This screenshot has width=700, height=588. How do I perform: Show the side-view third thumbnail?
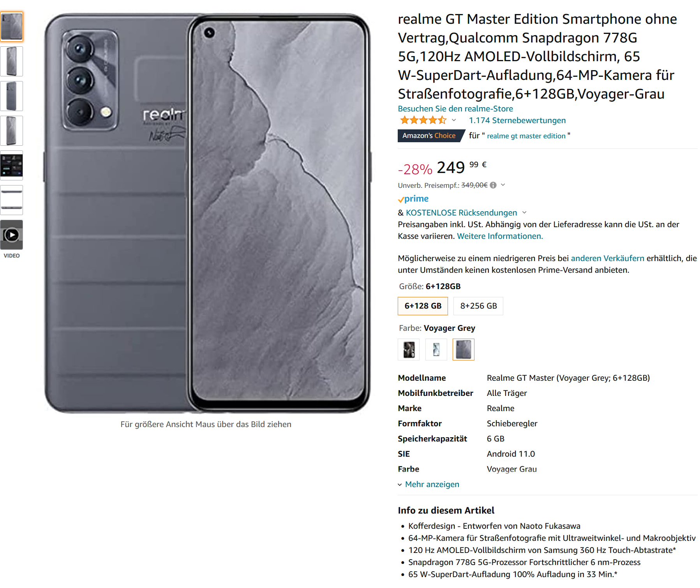click(x=12, y=96)
